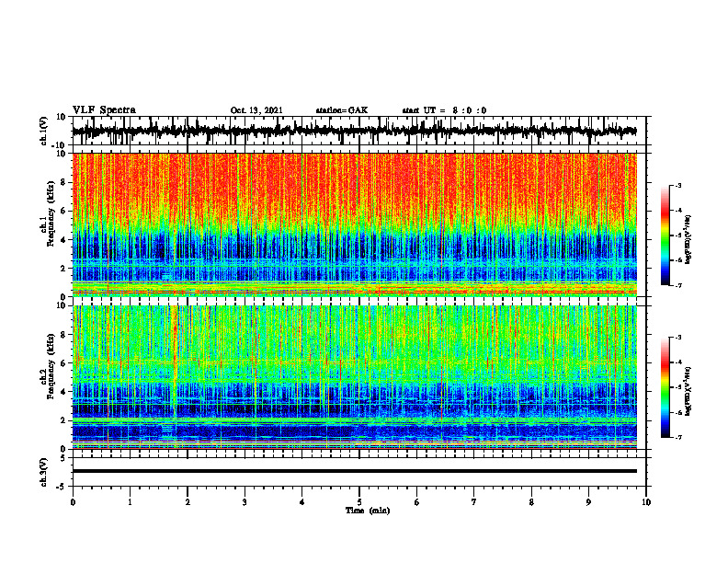Image resolution: width=728 pixels, height=563 pixels.
Task: Click the 4 kHz tick on ch.2 frequency axis
Action: [x=63, y=392]
